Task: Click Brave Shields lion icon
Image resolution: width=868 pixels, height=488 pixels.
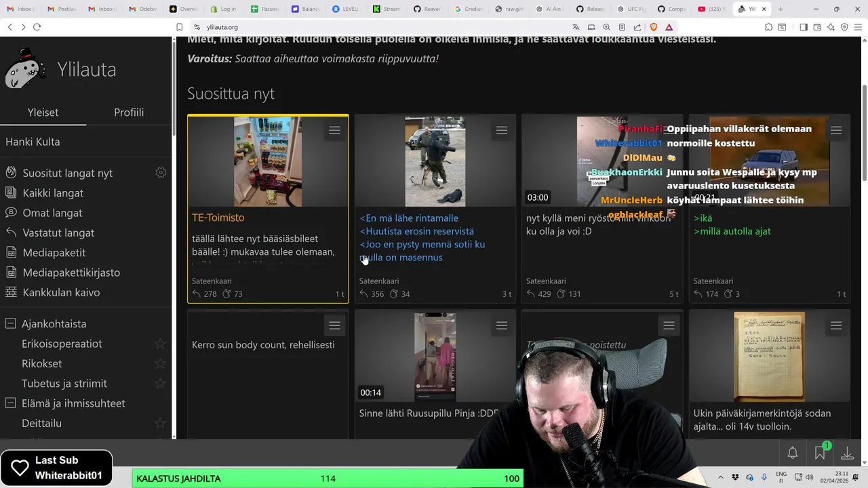Action: (x=654, y=27)
